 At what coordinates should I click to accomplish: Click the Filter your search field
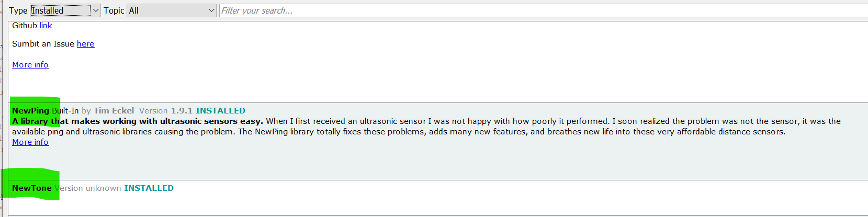click(x=523, y=10)
